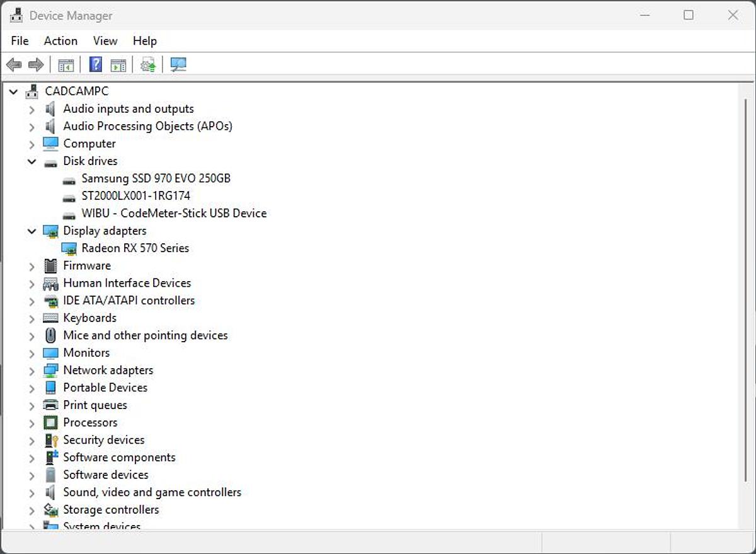This screenshot has width=756, height=554.
Task: Click the Keyboards category icon
Action: click(50, 318)
